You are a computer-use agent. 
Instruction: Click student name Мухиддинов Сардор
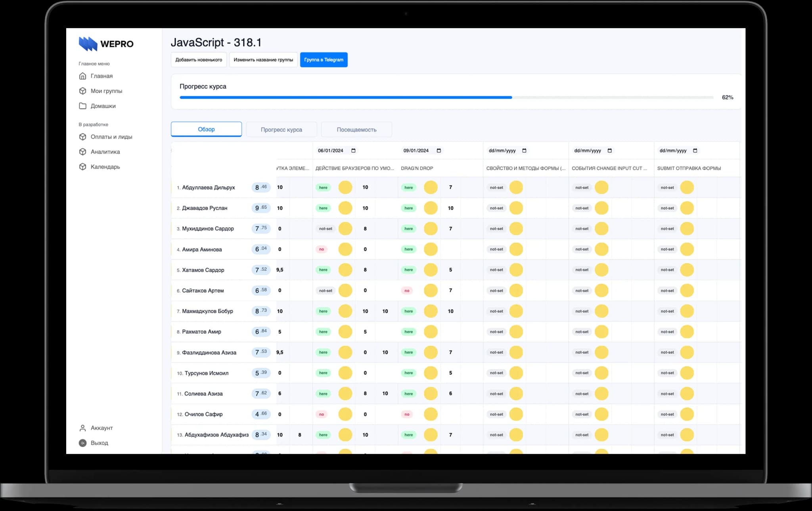coord(208,229)
